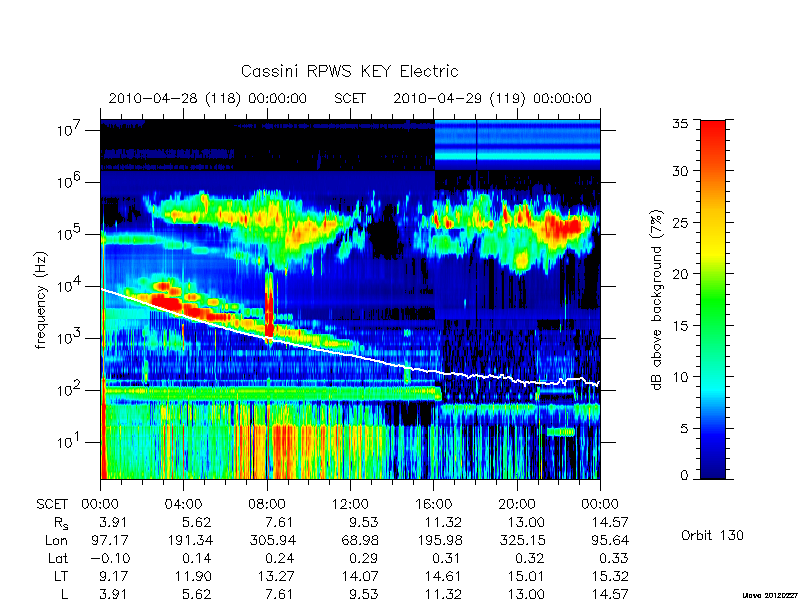Click the Lat value 0.29
800x600 pixels.
(363, 558)
